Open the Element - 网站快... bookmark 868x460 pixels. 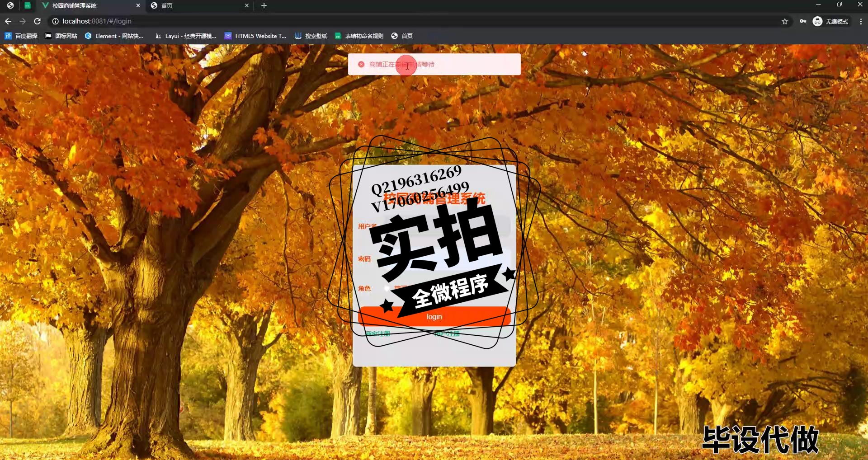[114, 36]
